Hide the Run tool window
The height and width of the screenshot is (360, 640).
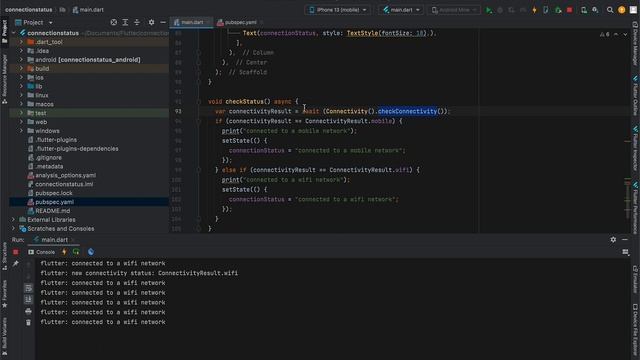(625, 240)
